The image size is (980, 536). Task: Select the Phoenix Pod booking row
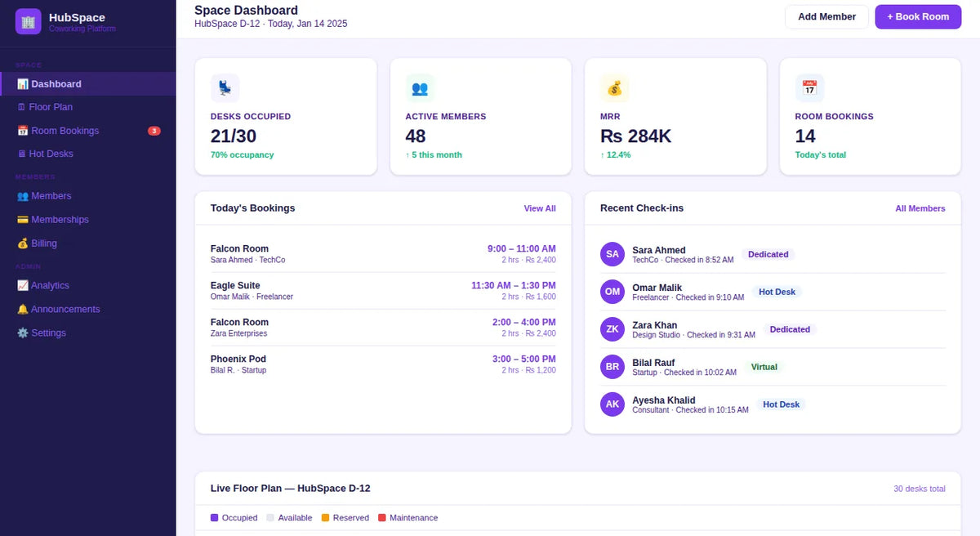point(383,364)
